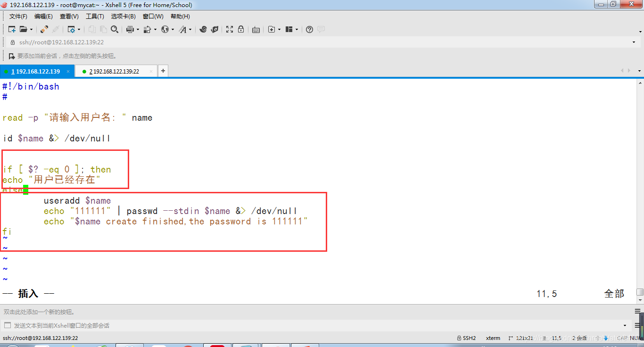644x347 pixels.
Task: Open the 窗口(W) menu
Action: [153, 17]
